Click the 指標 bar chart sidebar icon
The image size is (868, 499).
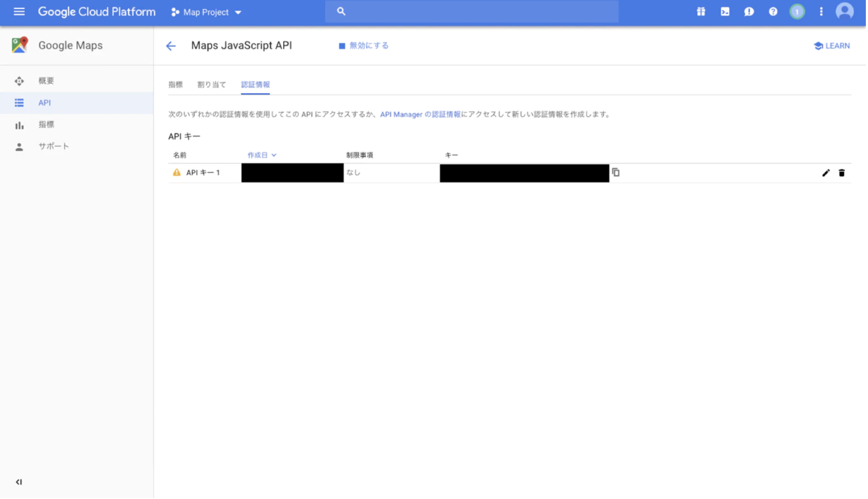coord(19,125)
